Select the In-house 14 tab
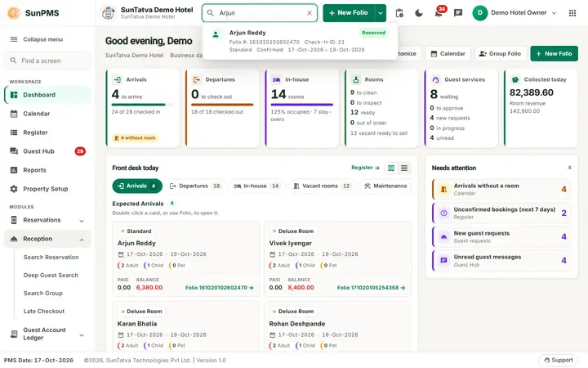The width and height of the screenshot is (588, 368). pyautogui.click(x=257, y=186)
